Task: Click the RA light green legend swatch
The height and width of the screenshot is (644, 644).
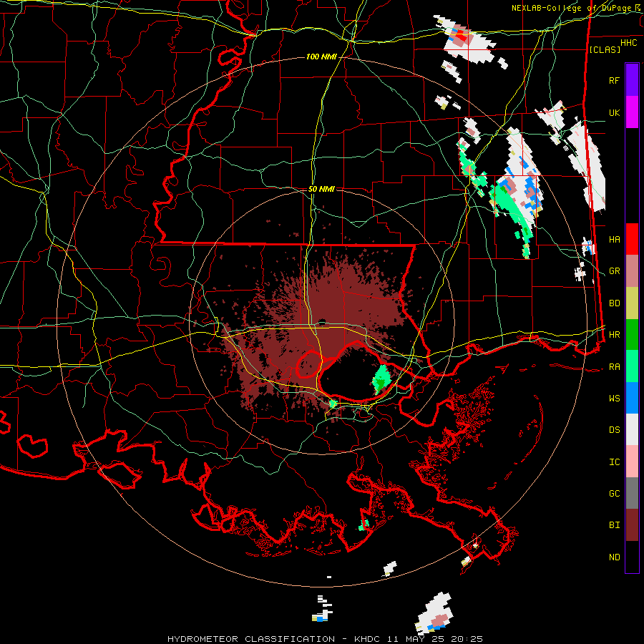Action: tap(632, 366)
